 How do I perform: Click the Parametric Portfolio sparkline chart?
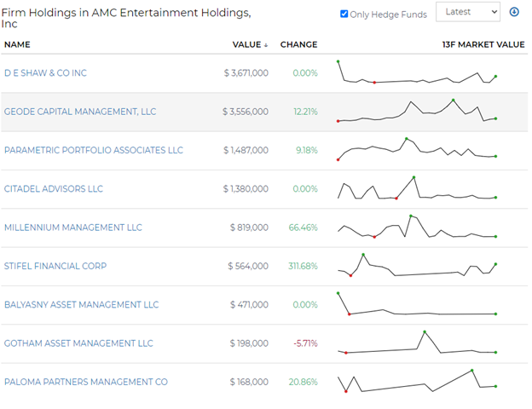pyautogui.click(x=417, y=149)
